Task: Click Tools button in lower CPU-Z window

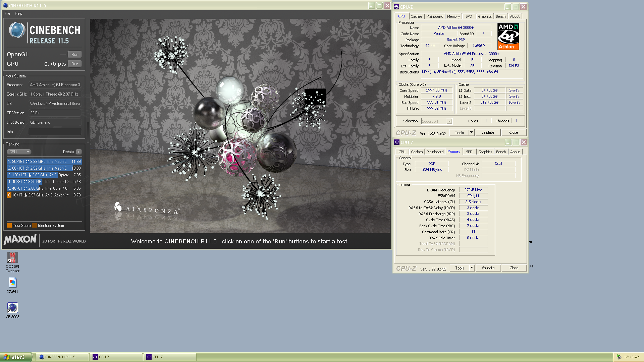Action: 460,268
